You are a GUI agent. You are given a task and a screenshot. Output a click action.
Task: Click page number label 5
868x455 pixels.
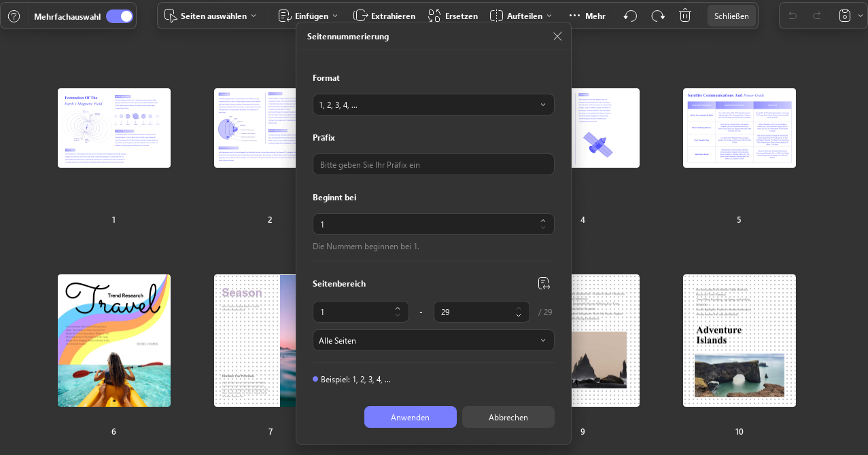[739, 220]
